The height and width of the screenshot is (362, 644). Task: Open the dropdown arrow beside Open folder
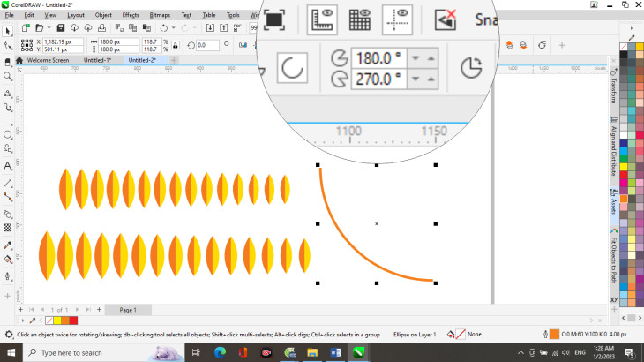(x=49, y=28)
